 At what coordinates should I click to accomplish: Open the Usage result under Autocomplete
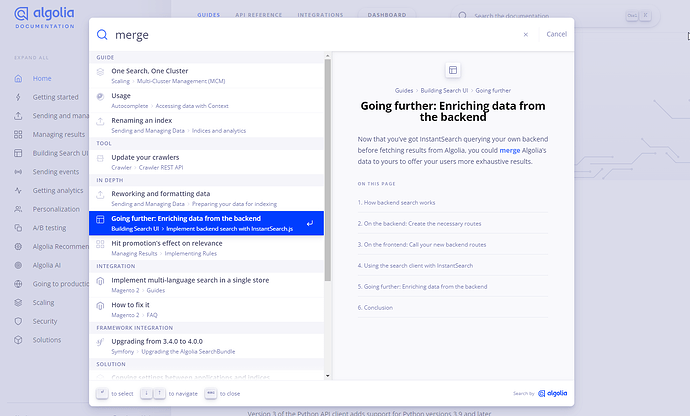206,100
